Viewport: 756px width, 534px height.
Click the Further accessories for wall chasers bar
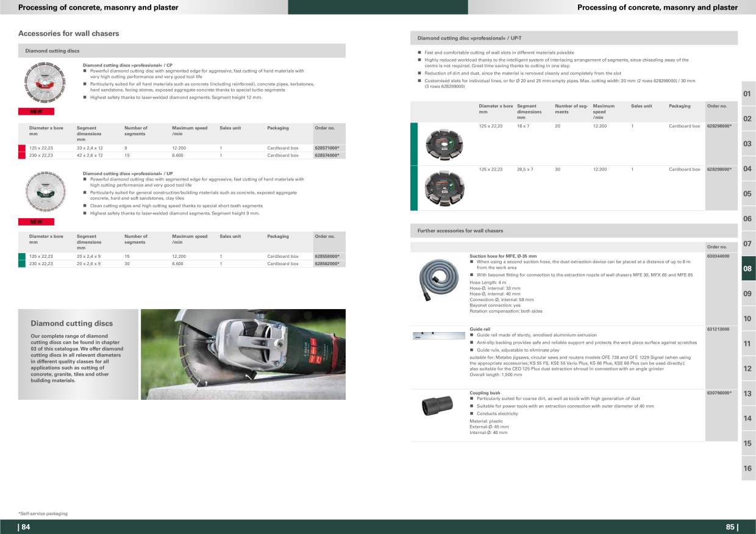574,231
